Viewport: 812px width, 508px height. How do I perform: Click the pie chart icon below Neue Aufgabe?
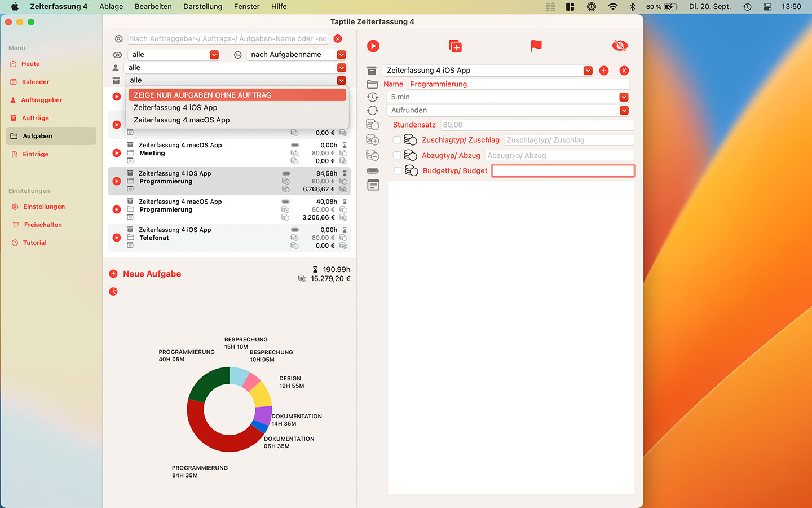tap(113, 292)
